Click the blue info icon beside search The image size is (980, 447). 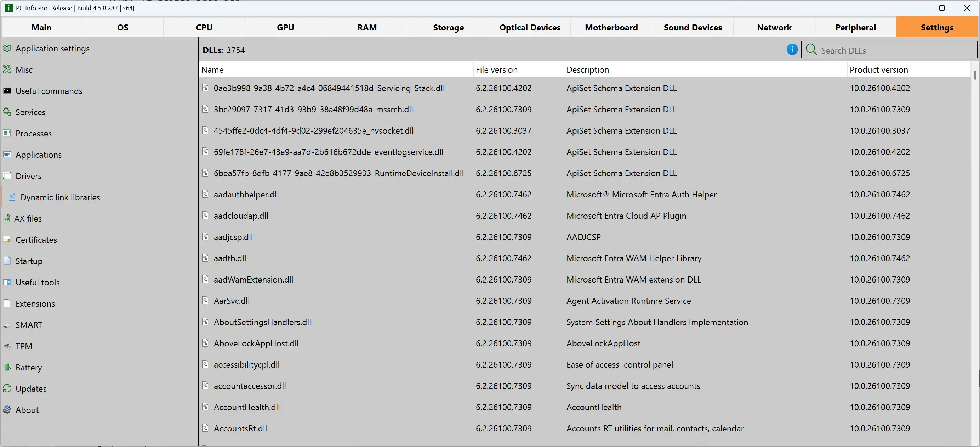point(792,50)
